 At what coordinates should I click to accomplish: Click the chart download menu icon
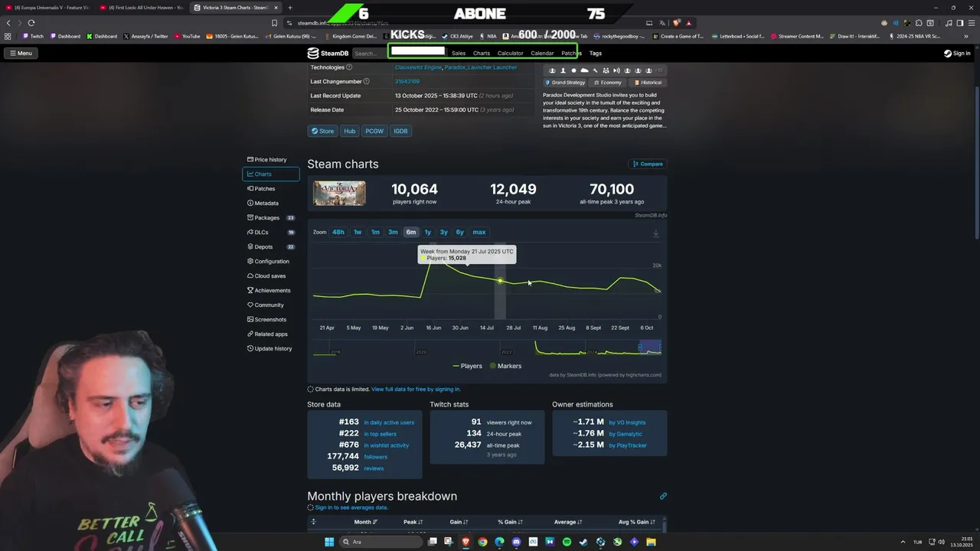(655, 233)
